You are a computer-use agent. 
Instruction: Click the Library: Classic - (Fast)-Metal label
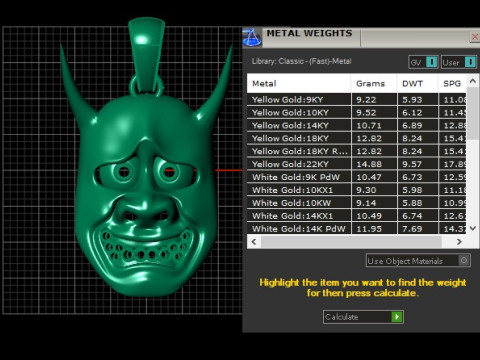point(301,61)
